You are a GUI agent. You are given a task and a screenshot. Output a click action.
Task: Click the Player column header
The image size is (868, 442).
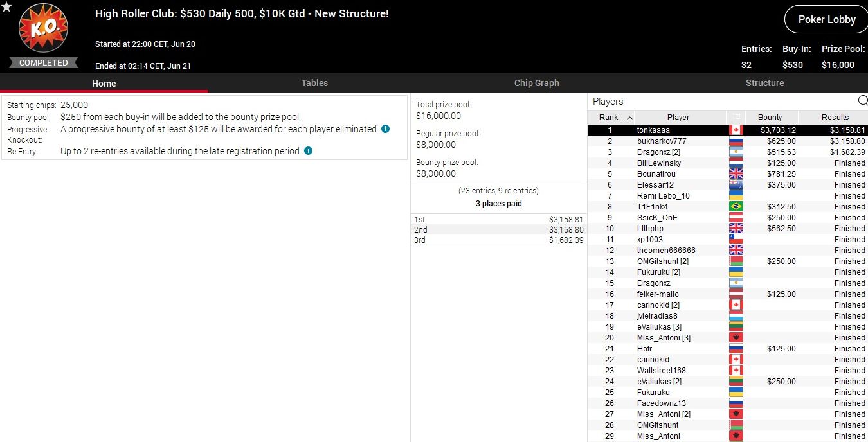(x=678, y=118)
